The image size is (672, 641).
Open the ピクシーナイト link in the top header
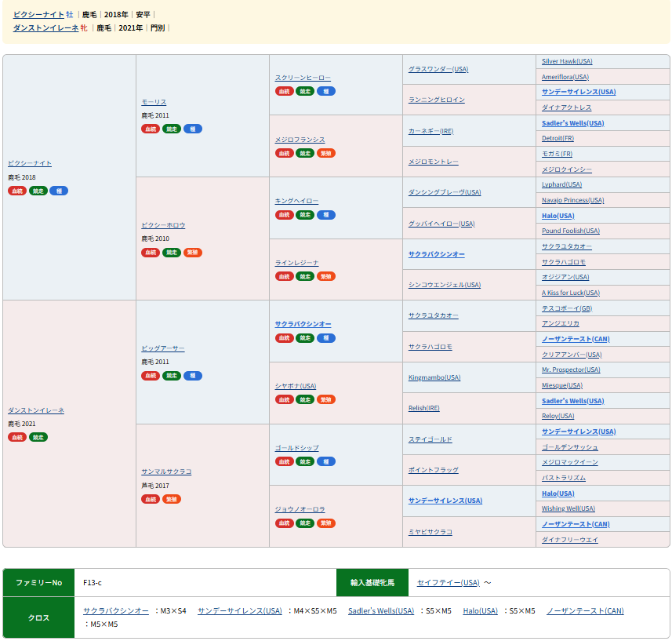pos(38,14)
